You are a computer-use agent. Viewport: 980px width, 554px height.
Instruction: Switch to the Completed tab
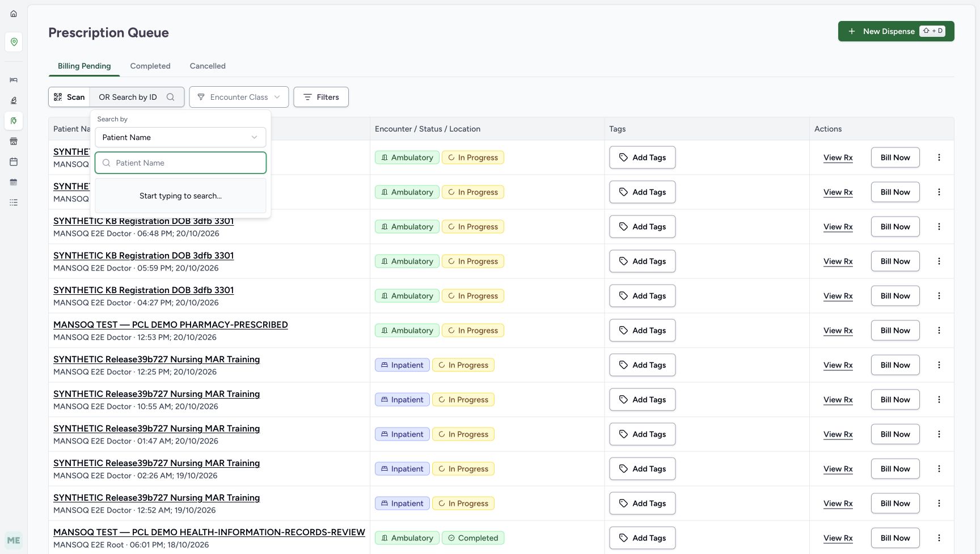(150, 66)
